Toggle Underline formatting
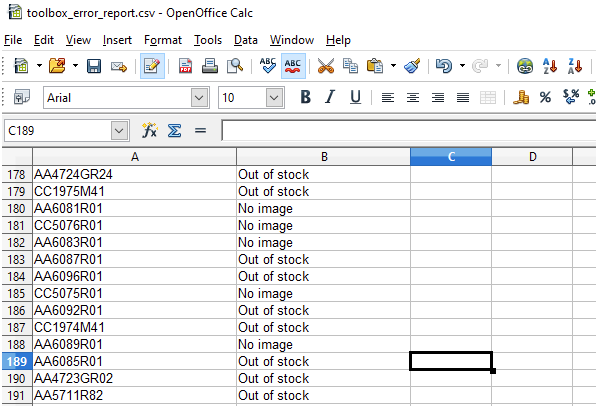Viewport: 597px width, 406px height. click(355, 97)
